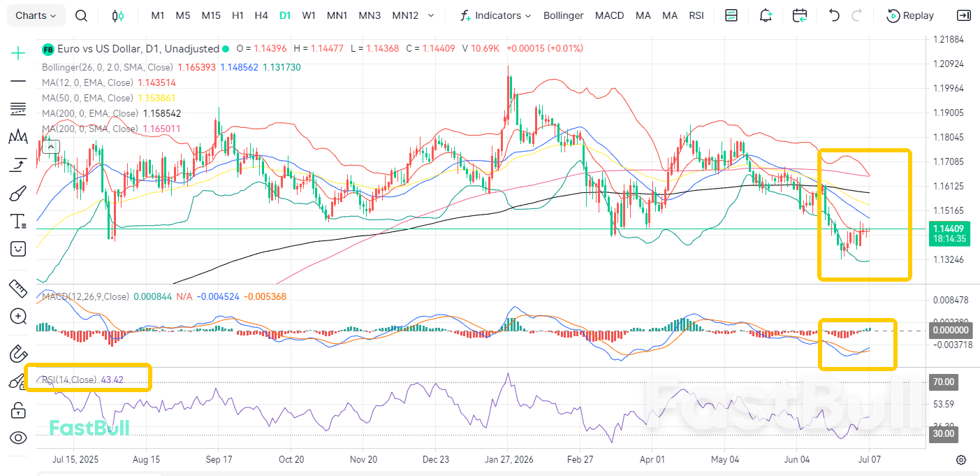Click the volume value 10.69K
The height and width of the screenshot is (476, 980).
point(485,49)
